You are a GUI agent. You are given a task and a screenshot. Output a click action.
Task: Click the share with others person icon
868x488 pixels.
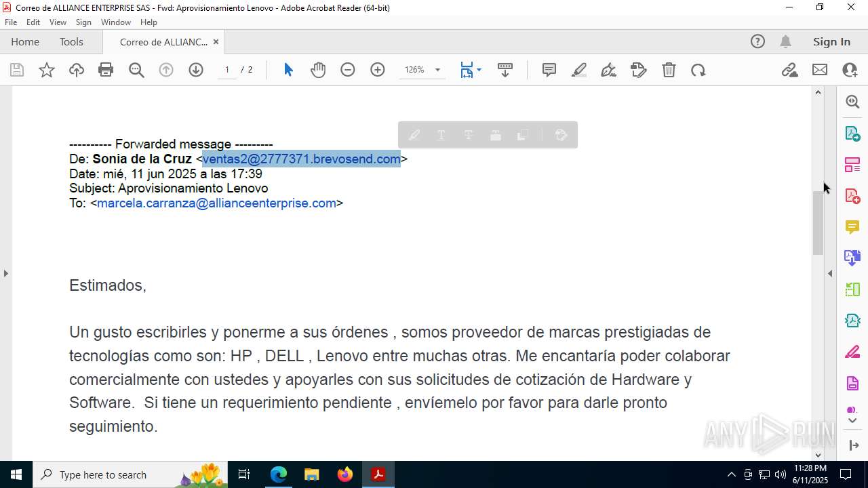(850, 70)
